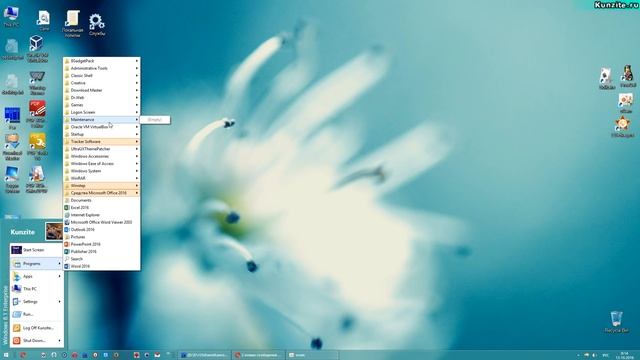Click Log Off Kunzite... in start menu

coord(37,328)
